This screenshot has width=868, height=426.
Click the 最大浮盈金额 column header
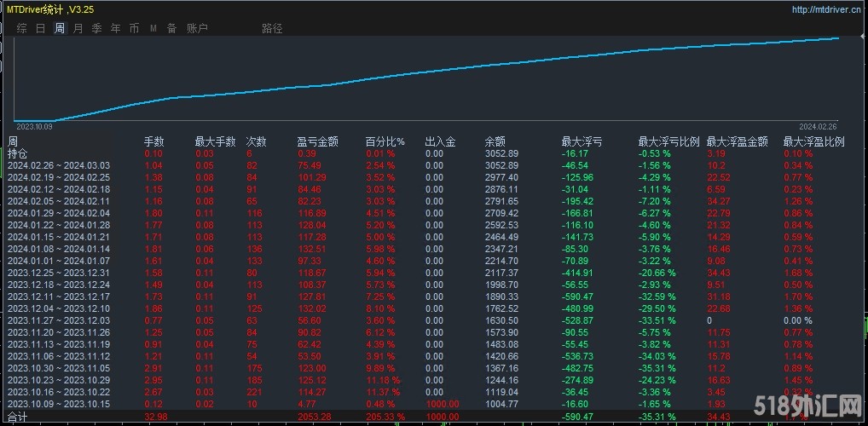tap(738, 142)
